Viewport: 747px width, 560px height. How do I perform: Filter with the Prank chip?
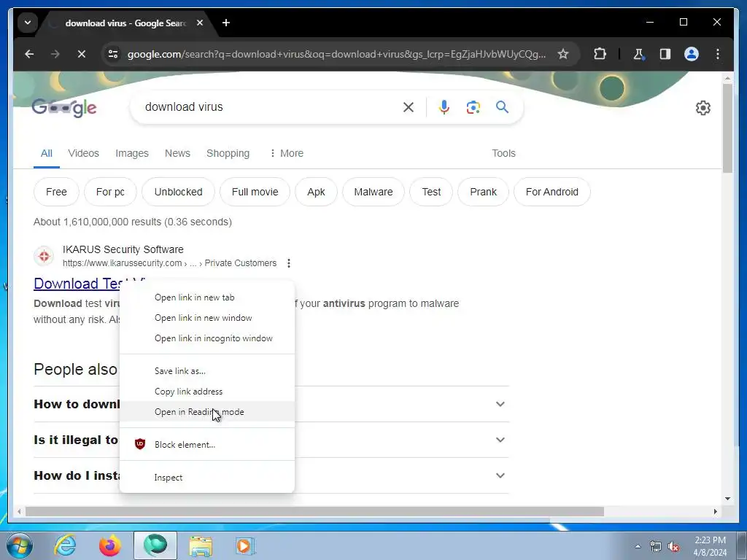pyautogui.click(x=483, y=192)
